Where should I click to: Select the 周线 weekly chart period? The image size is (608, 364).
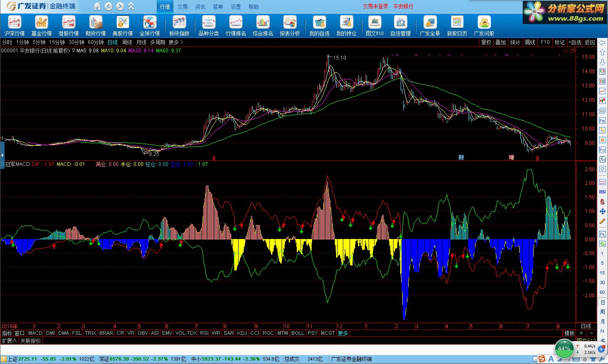(x=127, y=42)
